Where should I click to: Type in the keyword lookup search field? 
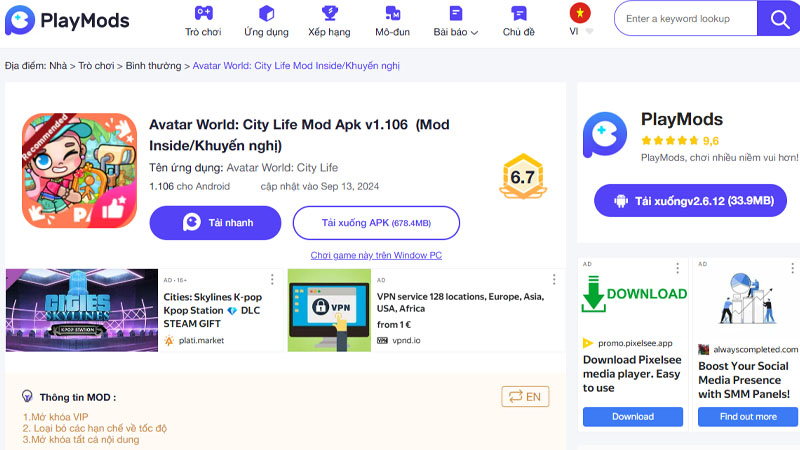tap(685, 18)
